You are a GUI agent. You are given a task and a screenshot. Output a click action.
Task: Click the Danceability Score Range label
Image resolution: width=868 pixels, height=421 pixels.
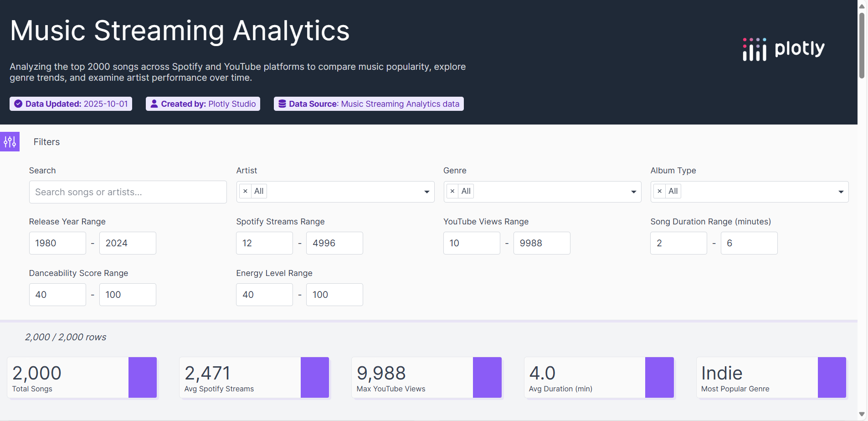[x=78, y=273]
